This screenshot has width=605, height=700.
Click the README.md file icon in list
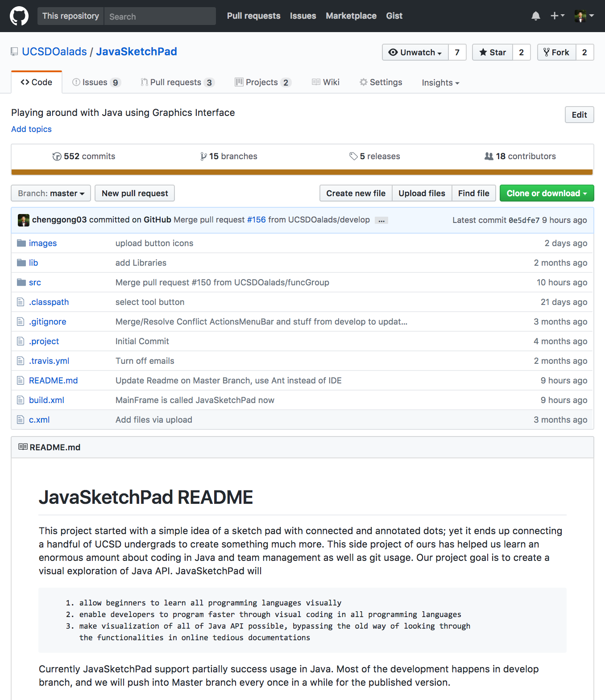(21, 380)
